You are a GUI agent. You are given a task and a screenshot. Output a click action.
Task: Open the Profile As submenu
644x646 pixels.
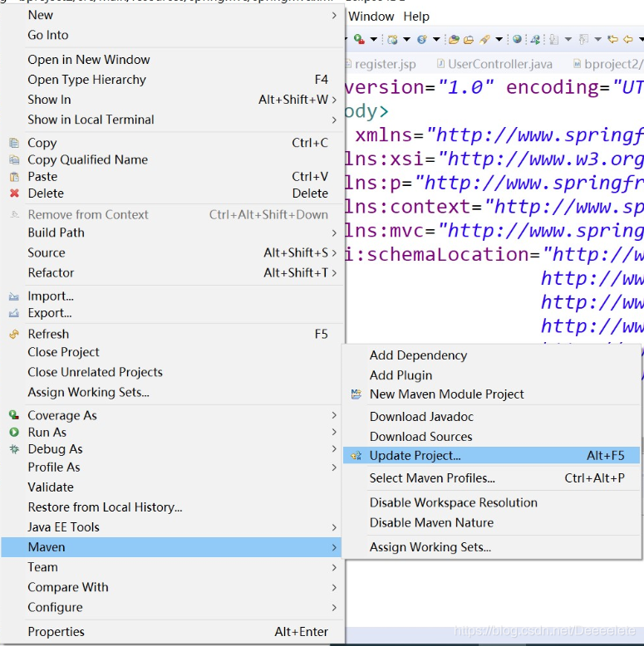point(171,467)
